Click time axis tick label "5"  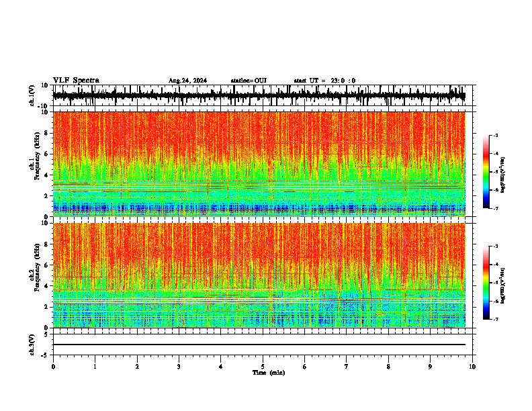point(263,367)
